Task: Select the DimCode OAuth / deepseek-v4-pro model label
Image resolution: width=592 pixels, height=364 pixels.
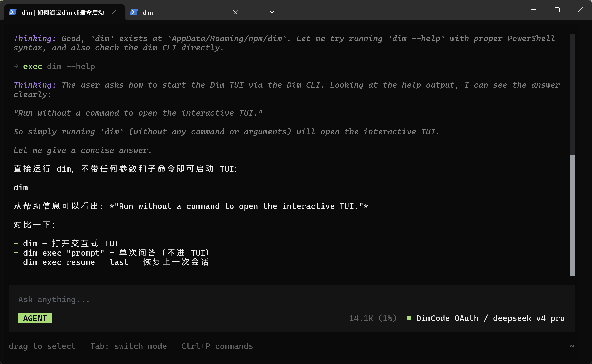Action: [490, 318]
